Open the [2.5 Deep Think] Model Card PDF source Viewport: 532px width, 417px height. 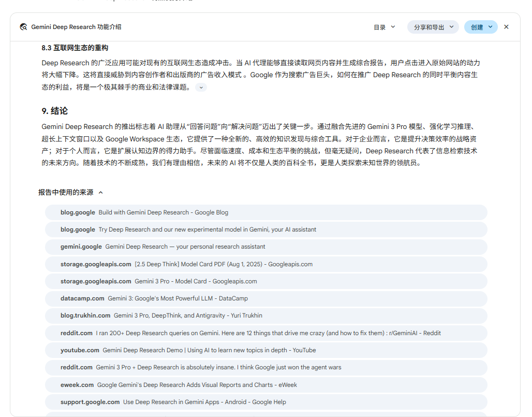[x=266, y=264]
